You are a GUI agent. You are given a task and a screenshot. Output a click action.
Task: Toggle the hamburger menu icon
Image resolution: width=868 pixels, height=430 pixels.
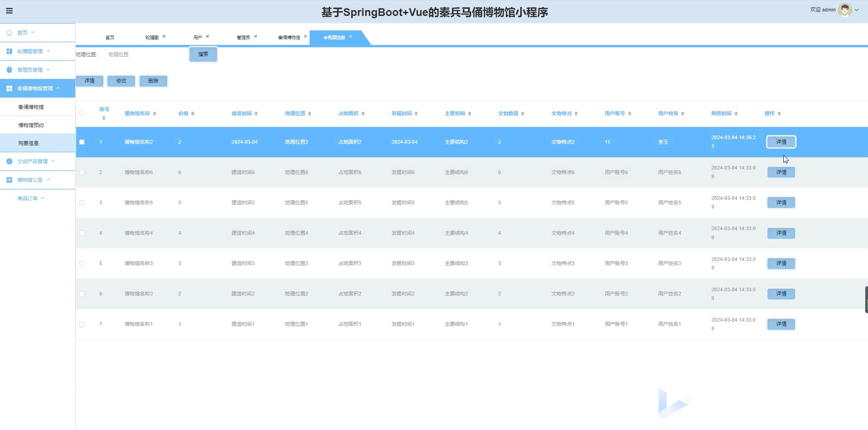click(x=9, y=11)
